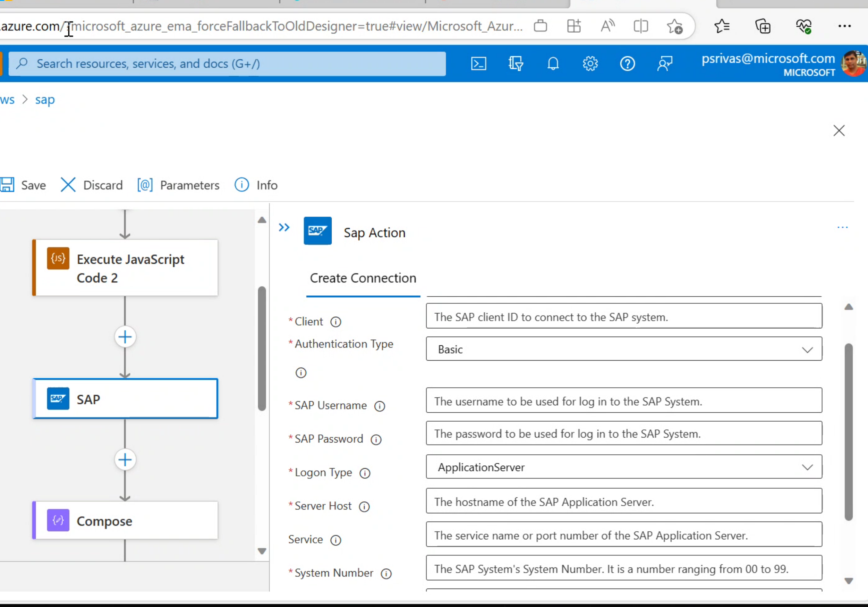This screenshot has height=607, width=868.
Task: Click the canvas scroll-down arrow
Action: (x=262, y=551)
